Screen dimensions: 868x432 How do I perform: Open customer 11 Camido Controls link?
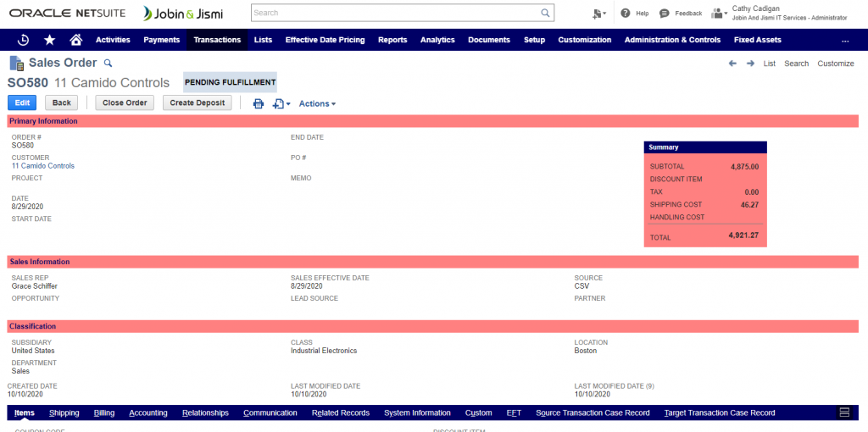(43, 166)
